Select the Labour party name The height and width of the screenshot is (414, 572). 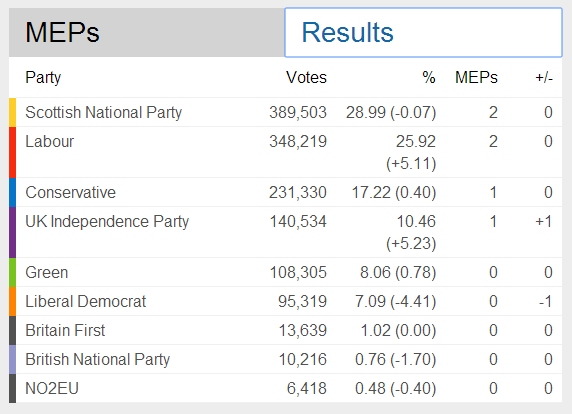[50, 142]
